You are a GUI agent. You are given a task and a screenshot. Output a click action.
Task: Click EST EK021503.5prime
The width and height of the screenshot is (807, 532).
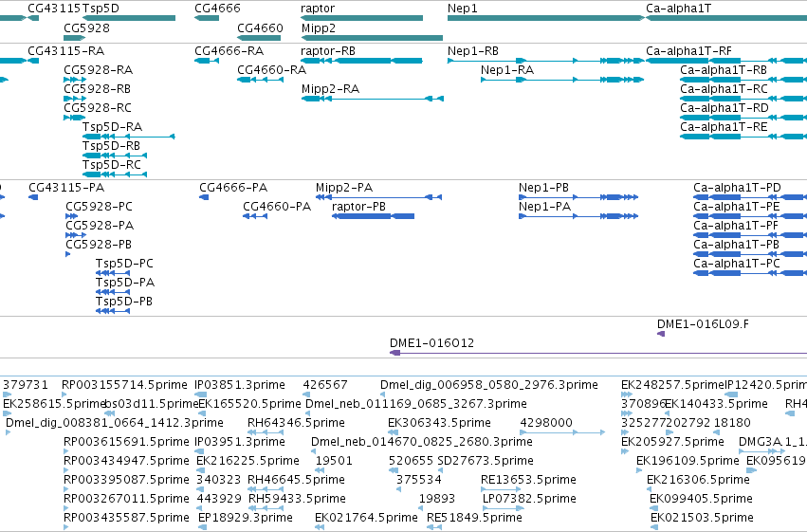click(702, 519)
